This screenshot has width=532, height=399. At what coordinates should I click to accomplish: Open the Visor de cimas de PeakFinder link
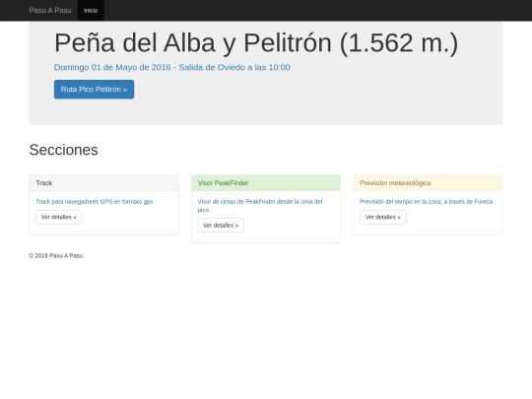tap(260, 206)
